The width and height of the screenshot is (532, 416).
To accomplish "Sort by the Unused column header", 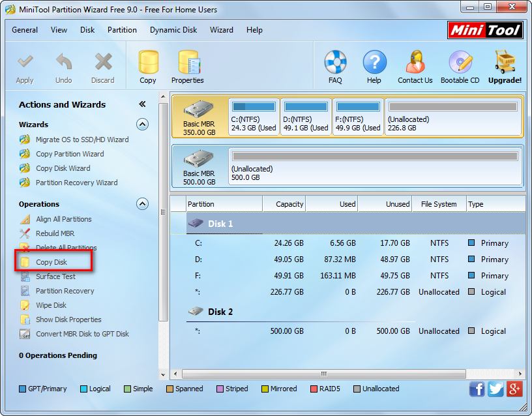I will point(385,204).
